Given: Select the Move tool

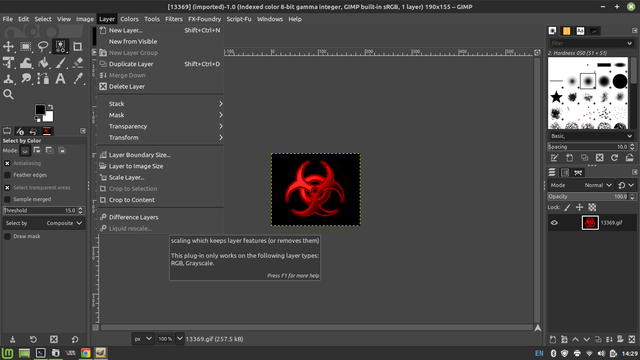Looking at the screenshot, I should 8,47.
